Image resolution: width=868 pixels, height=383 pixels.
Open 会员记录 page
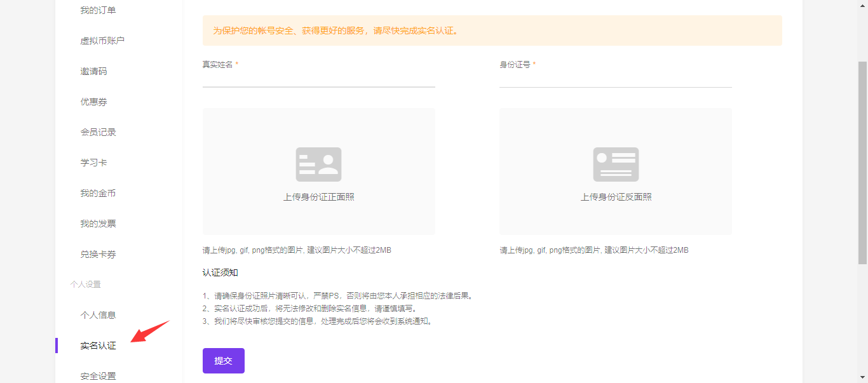[x=98, y=132]
